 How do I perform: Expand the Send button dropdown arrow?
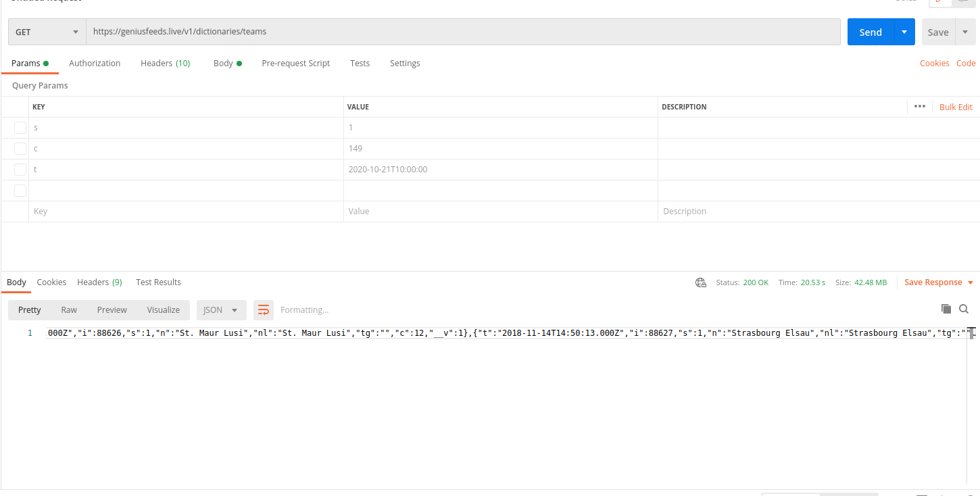[904, 31]
